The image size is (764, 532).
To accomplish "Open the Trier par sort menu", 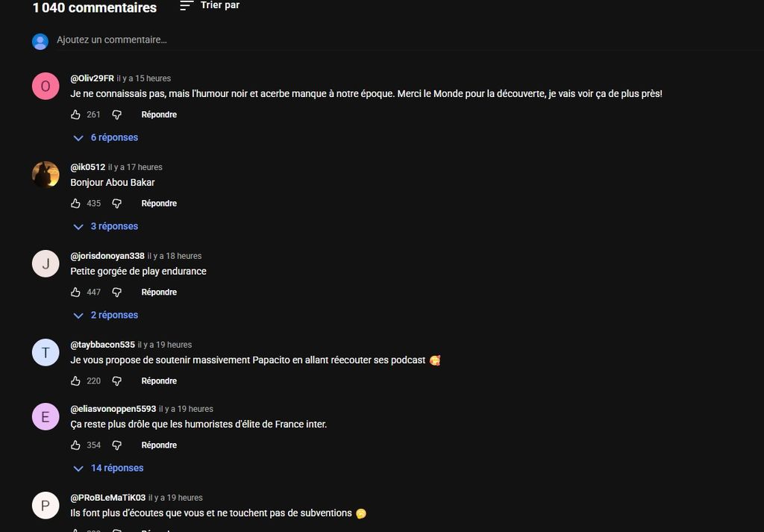I will coord(210,5).
